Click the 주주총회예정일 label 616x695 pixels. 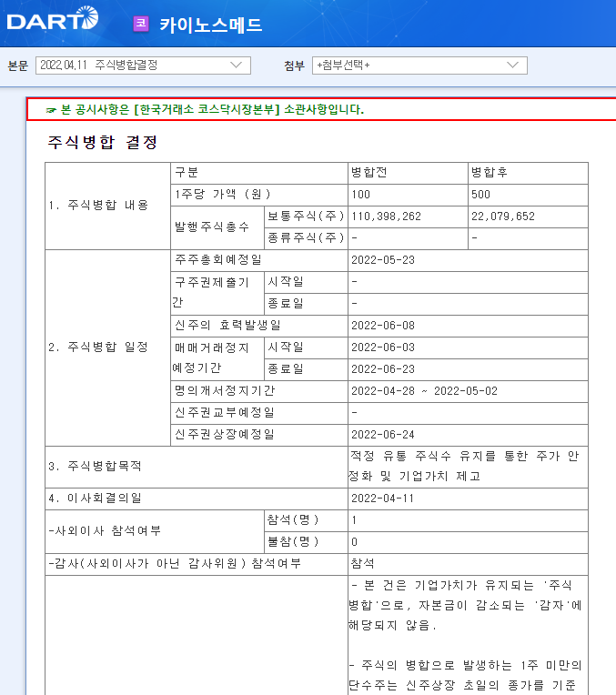218,260
